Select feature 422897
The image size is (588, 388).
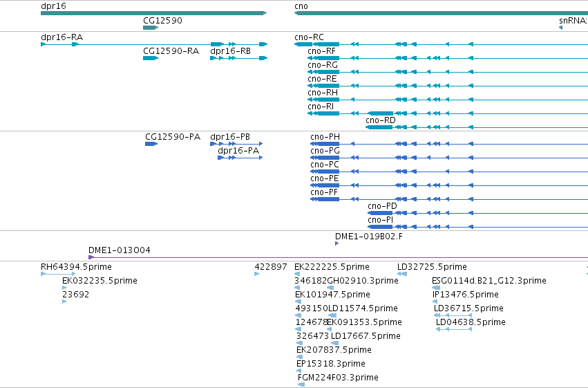(257, 274)
